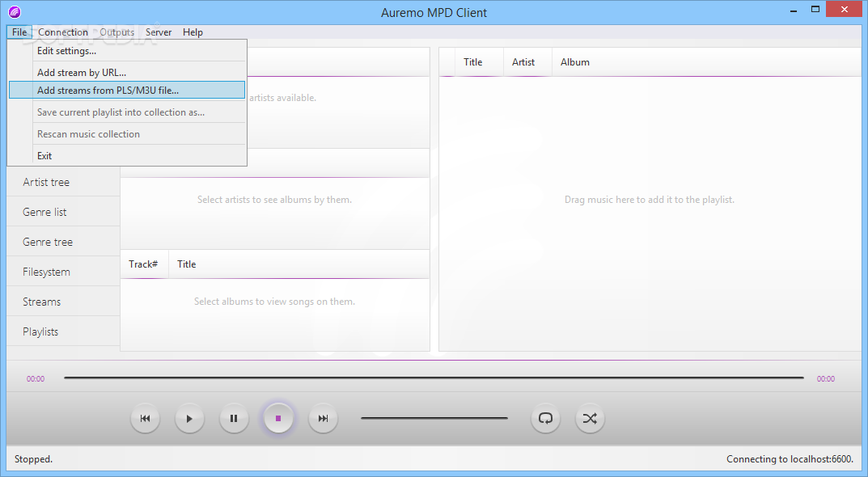Pause playback with the pause button
Viewport: 868px width, 477px height.
tap(234, 418)
